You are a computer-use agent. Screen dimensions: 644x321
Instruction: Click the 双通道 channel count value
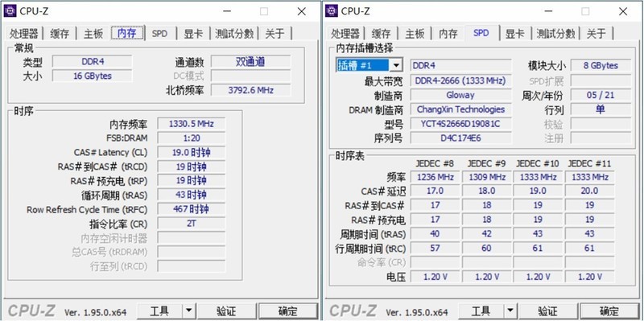click(x=250, y=62)
